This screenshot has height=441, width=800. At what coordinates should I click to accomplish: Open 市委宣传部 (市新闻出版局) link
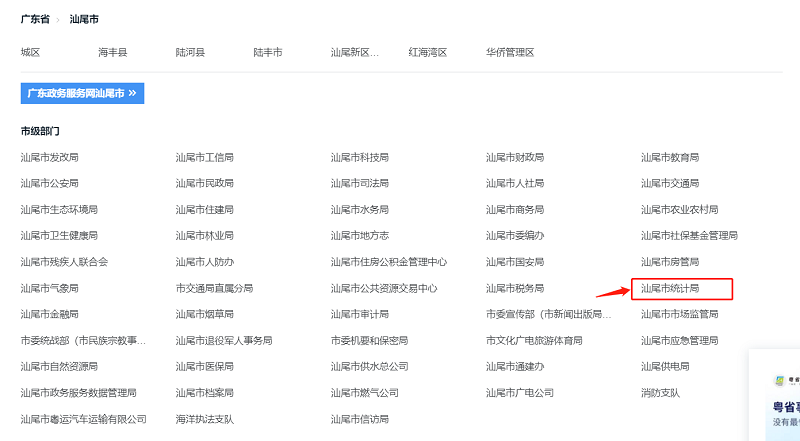548,314
